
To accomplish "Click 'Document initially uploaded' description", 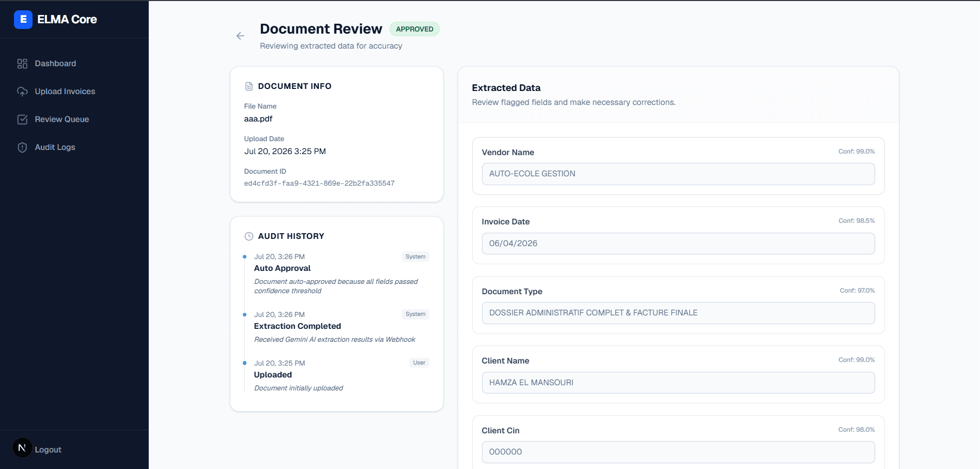I will click(x=299, y=388).
